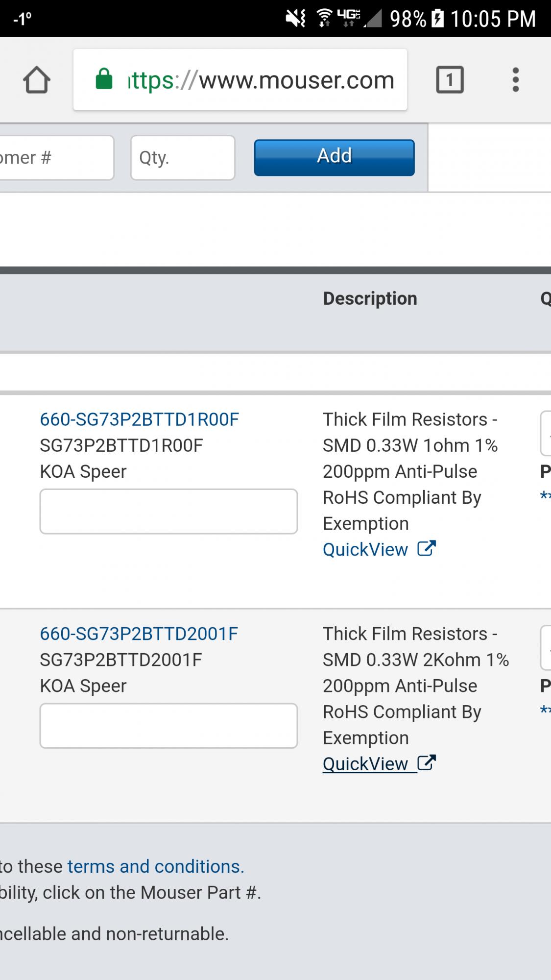Screen dimensions: 551x980
Task: Tap the Wi-Fi status icon
Action: coord(324,19)
